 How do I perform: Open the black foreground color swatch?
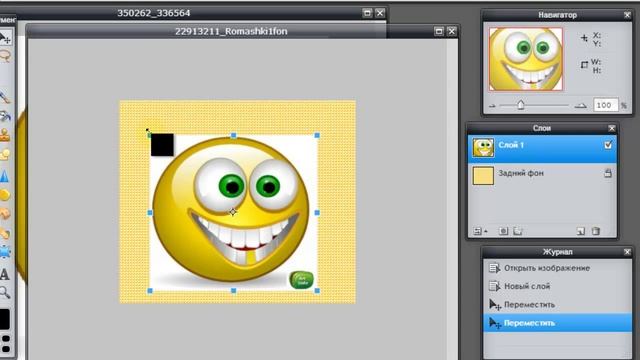4,319
